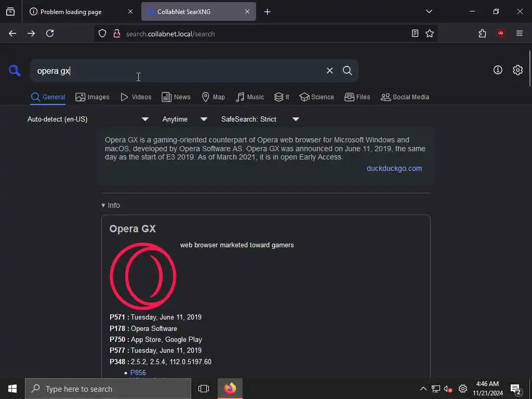Select the Science search category
Viewport: 532px width, 399px height.
click(x=316, y=97)
